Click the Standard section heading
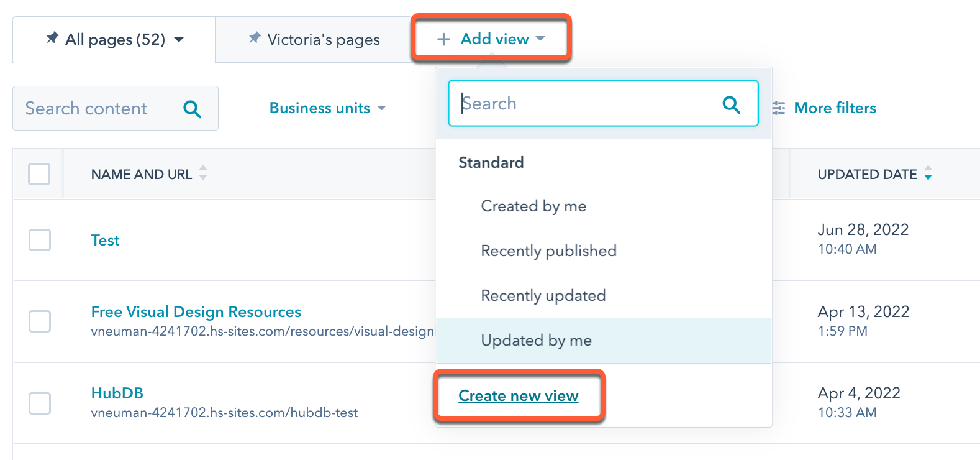The width and height of the screenshot is (980, 460). pos(491,162)
